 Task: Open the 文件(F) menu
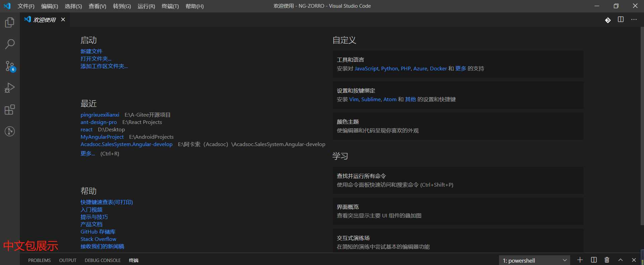pyautogui.click(x=26, y=6)
